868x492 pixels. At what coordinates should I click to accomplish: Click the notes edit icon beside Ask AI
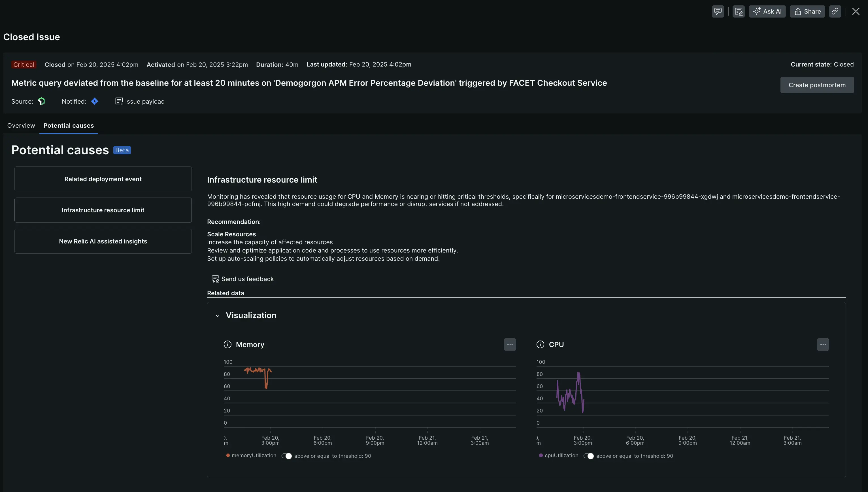(x=739, y=12)
